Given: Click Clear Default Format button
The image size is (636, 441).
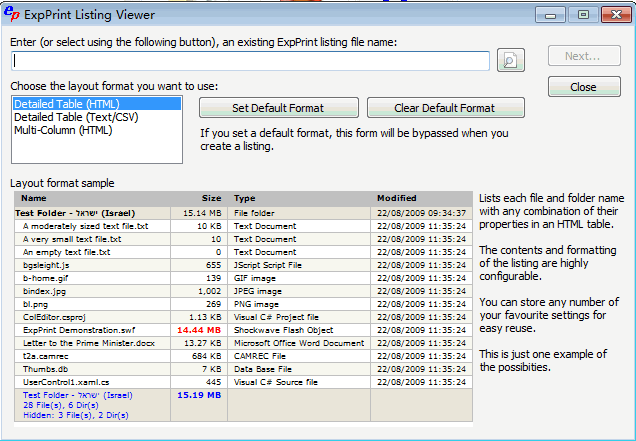Looking at the screenshot, I should tap(446, 108).
